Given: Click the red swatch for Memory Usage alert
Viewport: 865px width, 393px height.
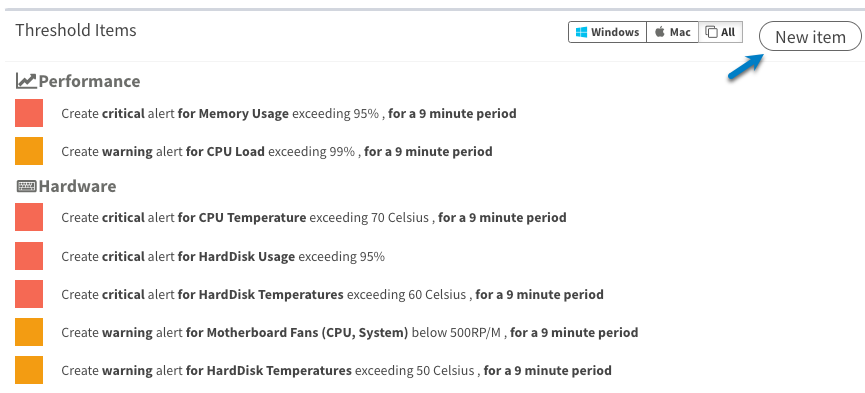Looking at the screenshot, I should (x=29, y=113).
